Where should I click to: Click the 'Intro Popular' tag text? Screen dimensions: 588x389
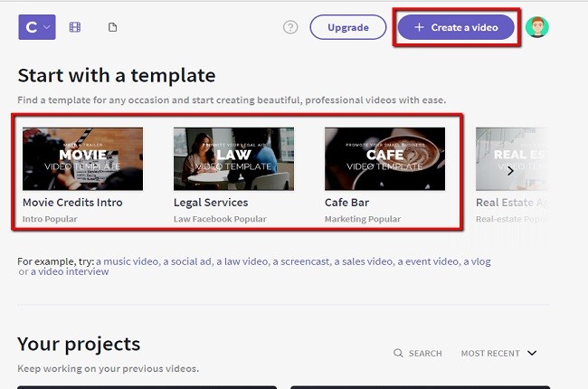[x=50, y=219]
